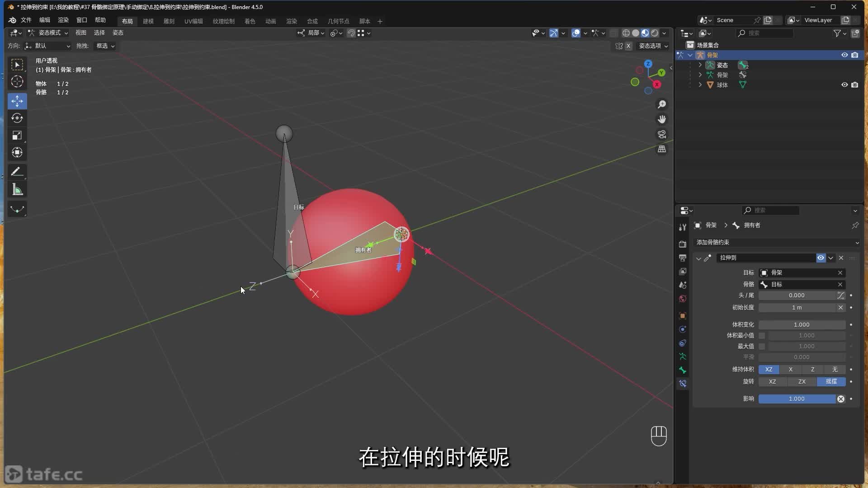The height and width of the screenshot is (488, 868).
Task: Expand the 姿态 tree item
Action: pyautogui.click(x=700, y=65)
